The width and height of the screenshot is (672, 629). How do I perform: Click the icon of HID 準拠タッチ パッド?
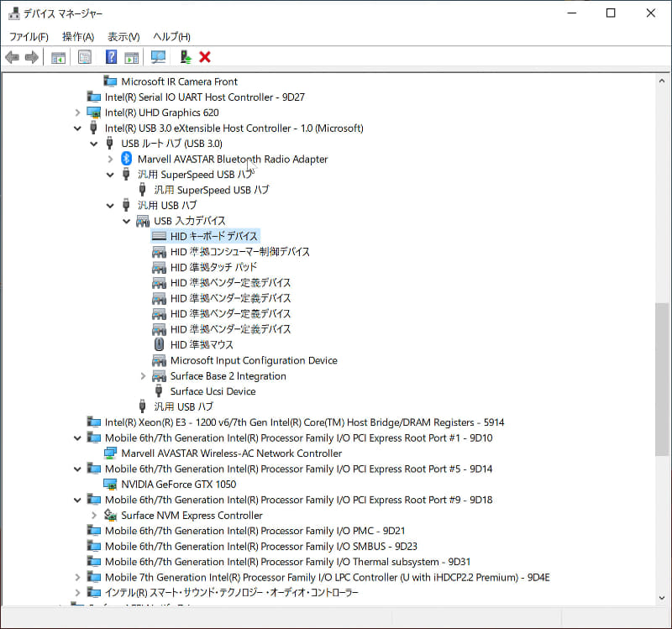coord(159,267)
